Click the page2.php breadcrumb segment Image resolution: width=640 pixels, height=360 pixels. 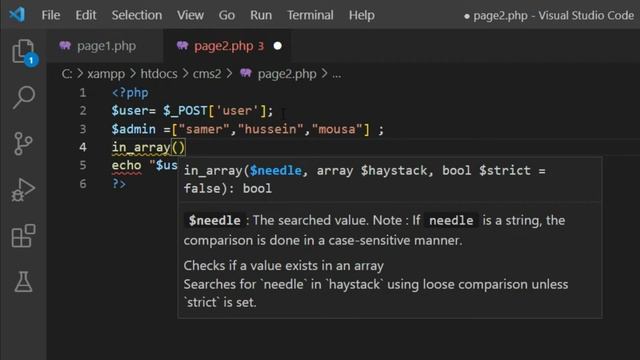click(x=287, y=74)
